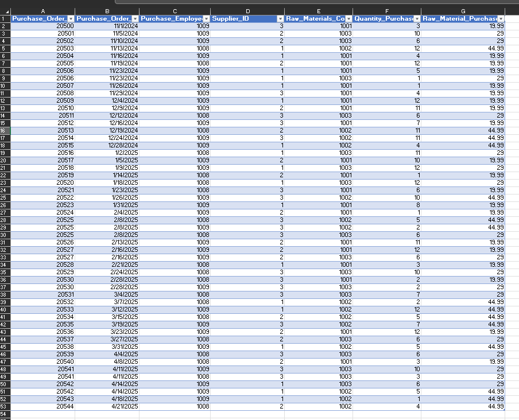The image size is (519, 420).
Task: Open the Purchase_Employee column filter dropdown
Action: click(206, 19)
